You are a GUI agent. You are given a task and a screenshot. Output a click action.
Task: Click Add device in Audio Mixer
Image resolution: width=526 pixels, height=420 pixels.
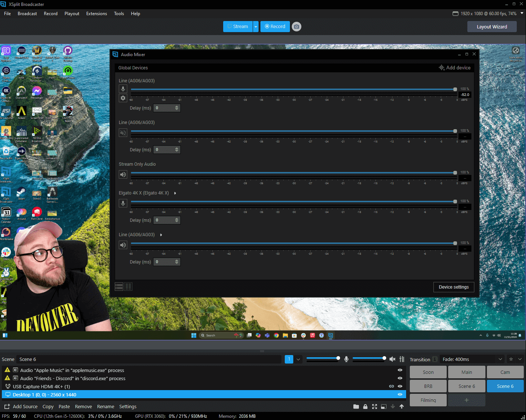[454, 68]
